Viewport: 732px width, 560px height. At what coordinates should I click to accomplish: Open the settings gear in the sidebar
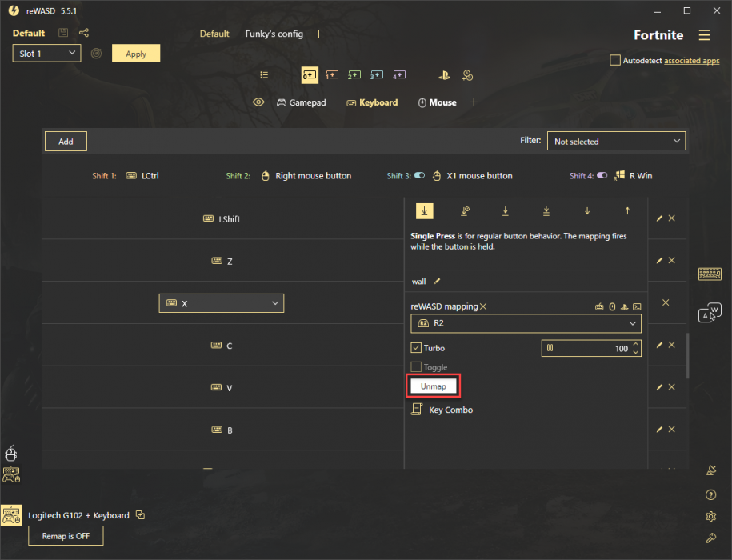(x=711, y=516)
